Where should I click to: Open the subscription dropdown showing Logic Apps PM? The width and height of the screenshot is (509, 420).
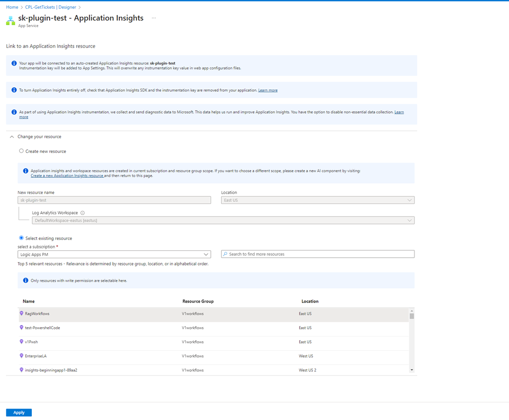(114, 254)
